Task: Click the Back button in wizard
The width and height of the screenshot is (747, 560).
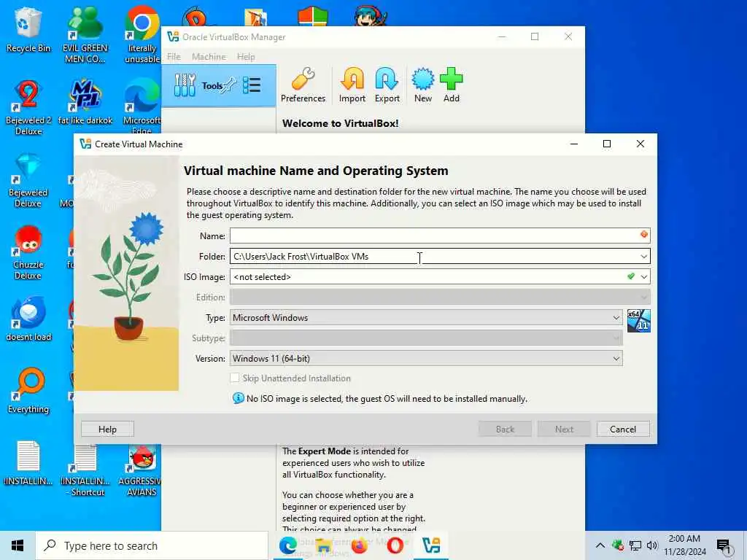Action: pyautogui.click(x=505, y=429)
